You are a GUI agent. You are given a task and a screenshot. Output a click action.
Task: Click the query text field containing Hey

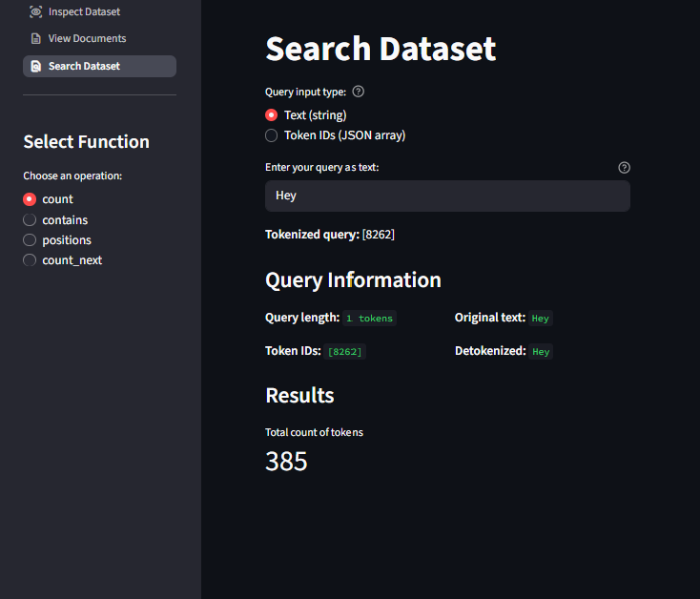pyautogui.click(x=446, y=196)
